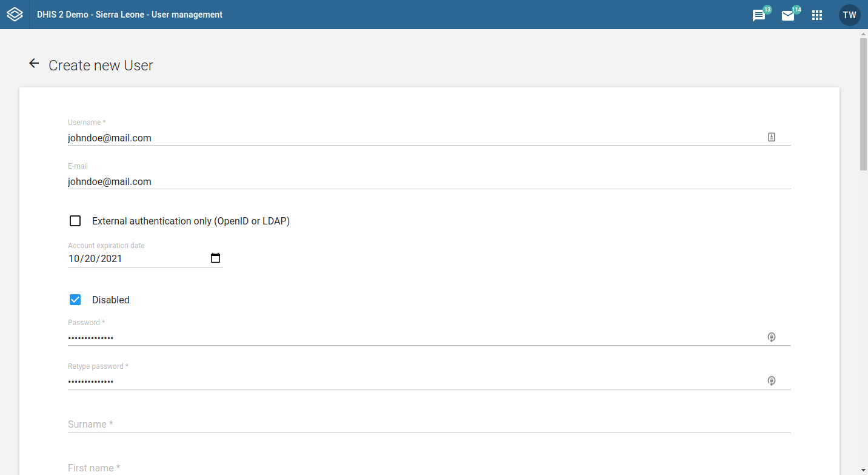Click the page vertical scrollbar

click(x=863, y=103)
